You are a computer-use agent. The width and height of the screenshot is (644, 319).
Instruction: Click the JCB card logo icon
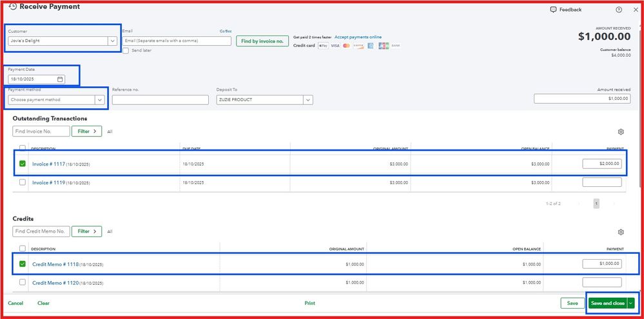point(384,46)
